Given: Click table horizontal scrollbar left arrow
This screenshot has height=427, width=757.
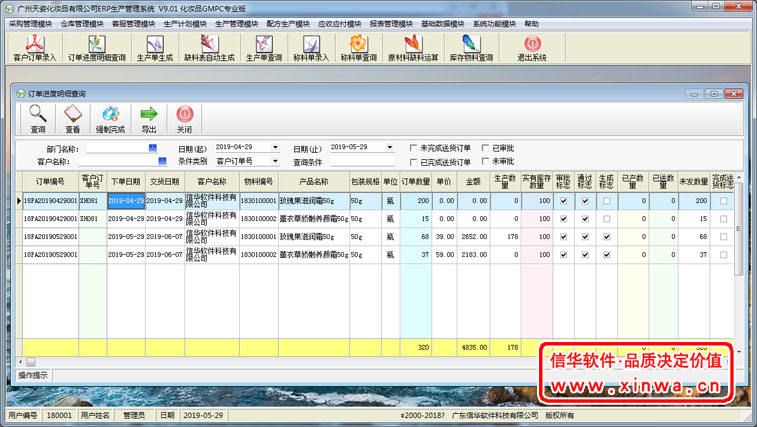Looking at the screenshot, I should click(20, 361).
